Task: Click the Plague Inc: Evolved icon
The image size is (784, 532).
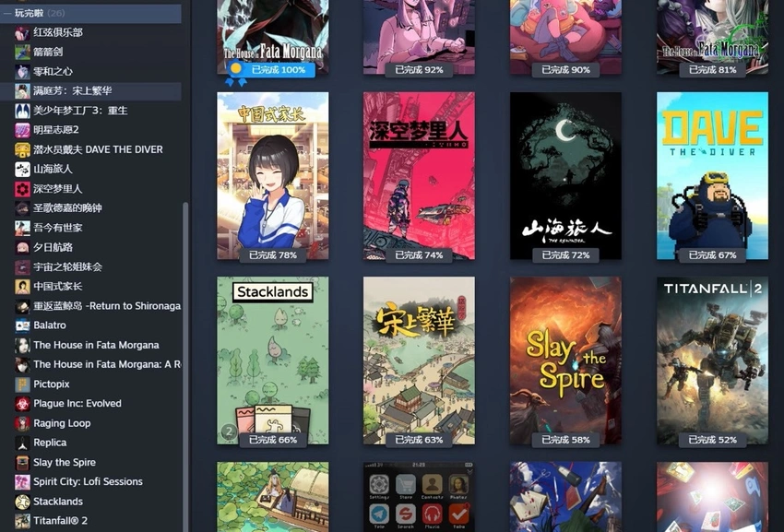Action: click(22, 404)
